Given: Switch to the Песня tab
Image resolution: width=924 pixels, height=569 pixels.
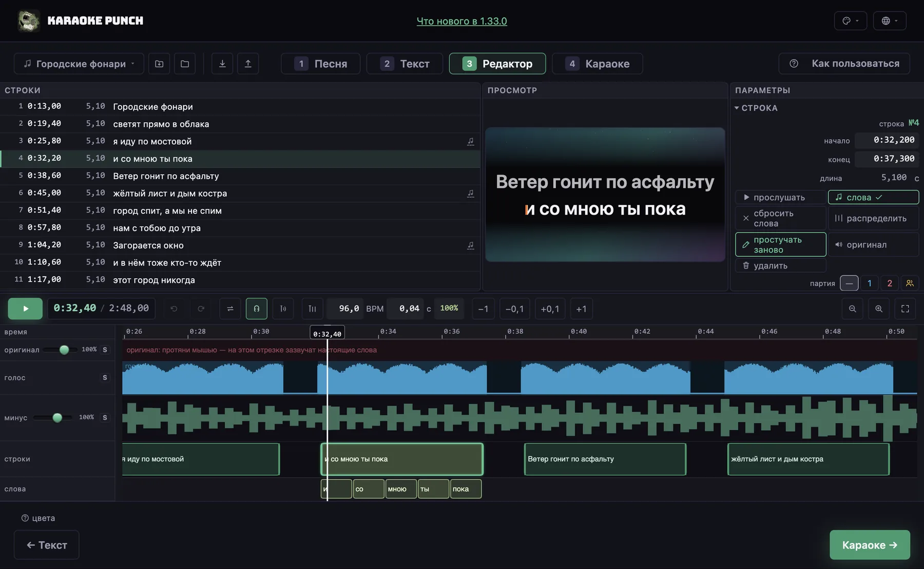Looking at the screenshot, I should coord(321,64).
